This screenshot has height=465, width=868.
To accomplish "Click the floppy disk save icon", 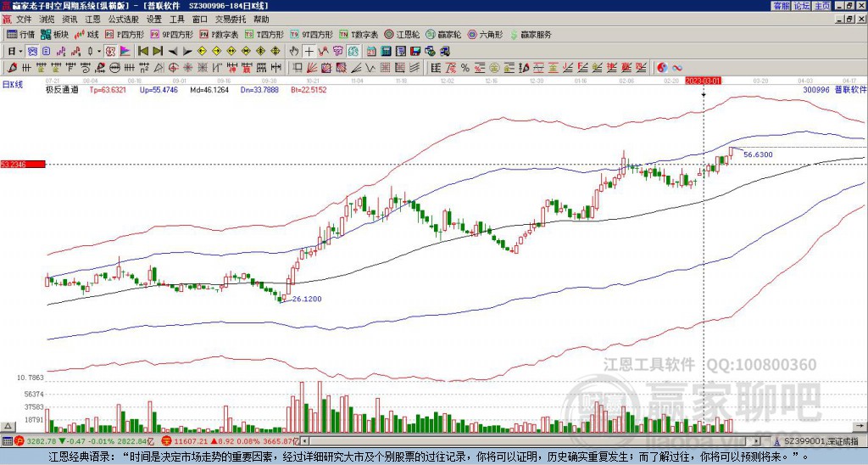I will [x=415, y=52].
